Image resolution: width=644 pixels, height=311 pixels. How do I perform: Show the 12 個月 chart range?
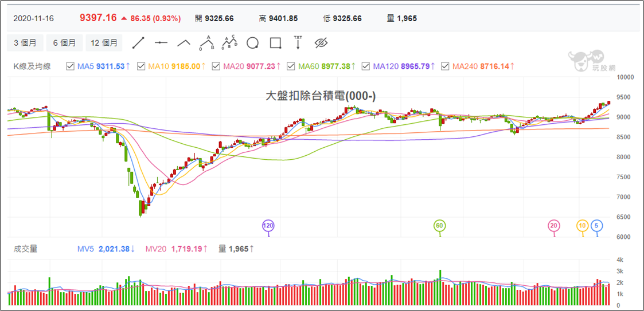104,43
